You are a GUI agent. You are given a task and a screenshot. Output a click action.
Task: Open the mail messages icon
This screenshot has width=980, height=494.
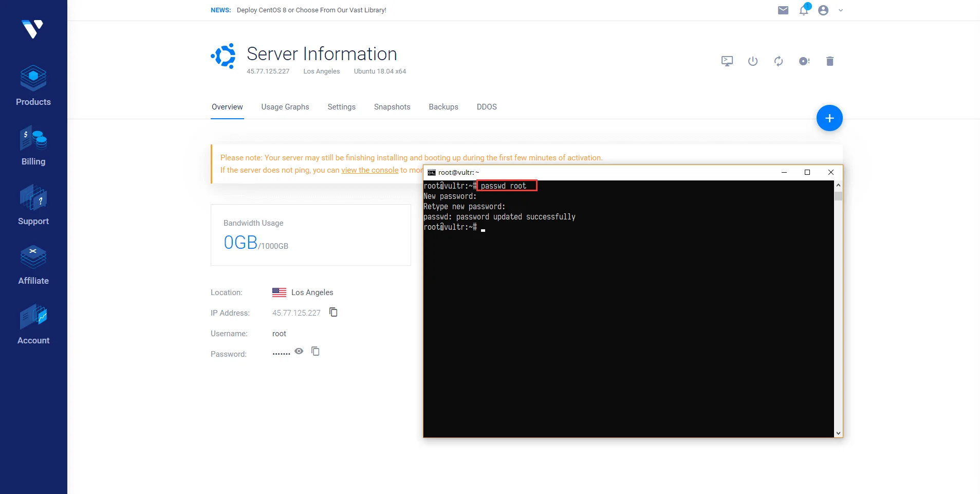(783, 10)
